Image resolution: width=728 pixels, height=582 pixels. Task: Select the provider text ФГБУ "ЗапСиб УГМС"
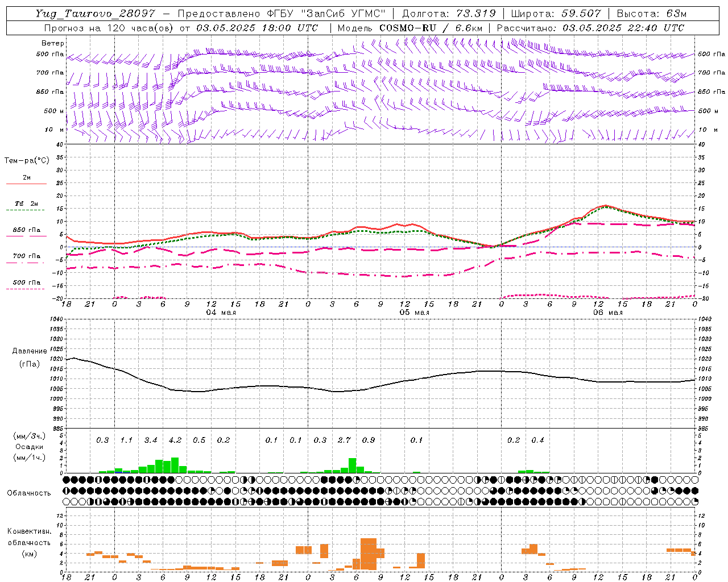(x=326, y=14)
